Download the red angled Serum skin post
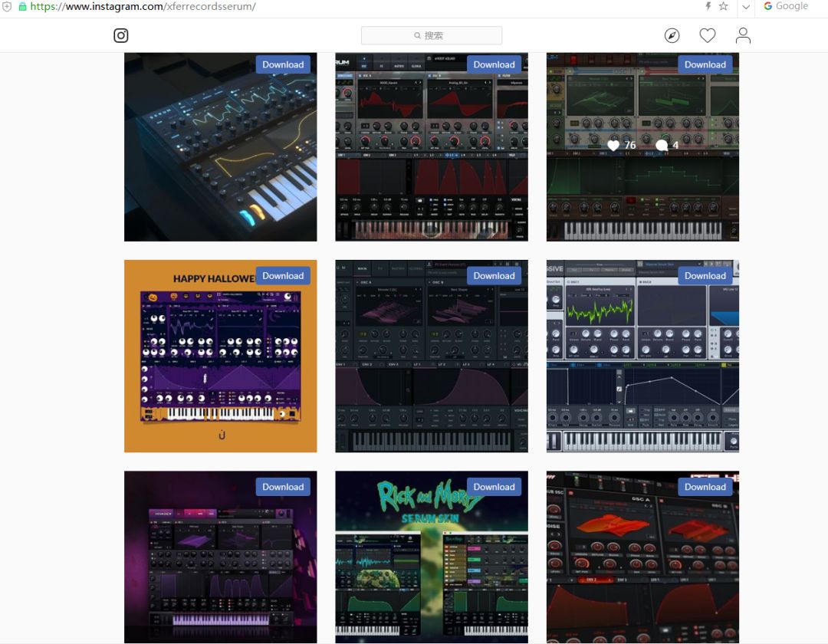The width and height of the screenshot is (828, 644). pyautogui.click(x=705, y=487)
